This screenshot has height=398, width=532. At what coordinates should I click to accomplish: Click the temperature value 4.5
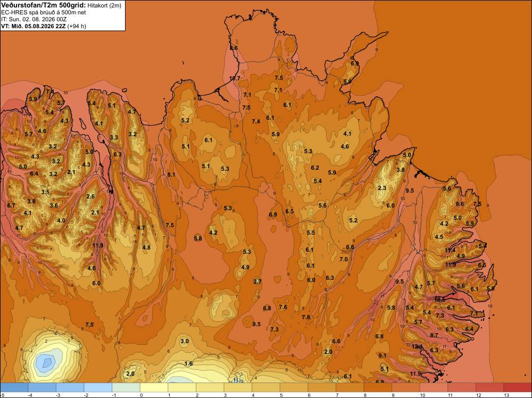pyautogui.click(x=439, y=237)
